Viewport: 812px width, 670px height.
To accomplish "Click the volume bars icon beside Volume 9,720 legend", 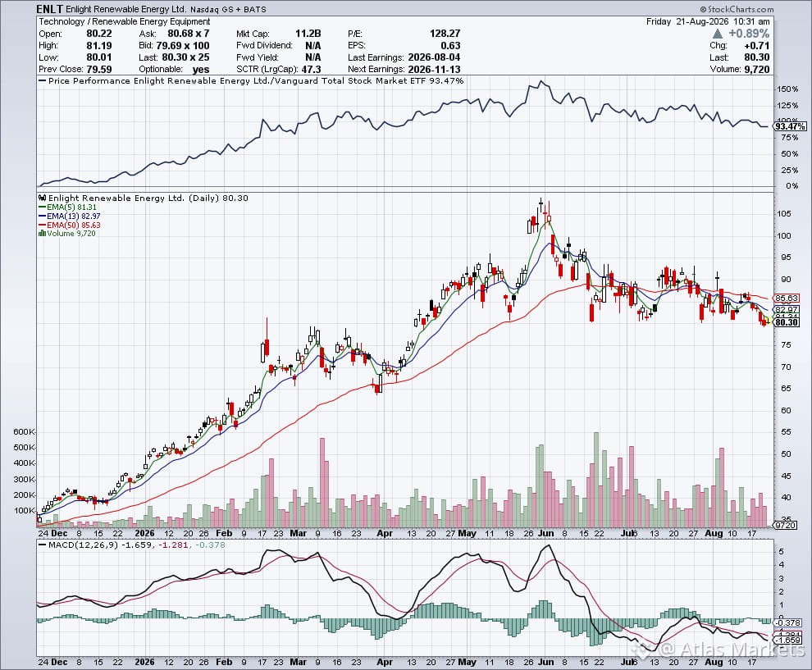I will tap(43, 234).
